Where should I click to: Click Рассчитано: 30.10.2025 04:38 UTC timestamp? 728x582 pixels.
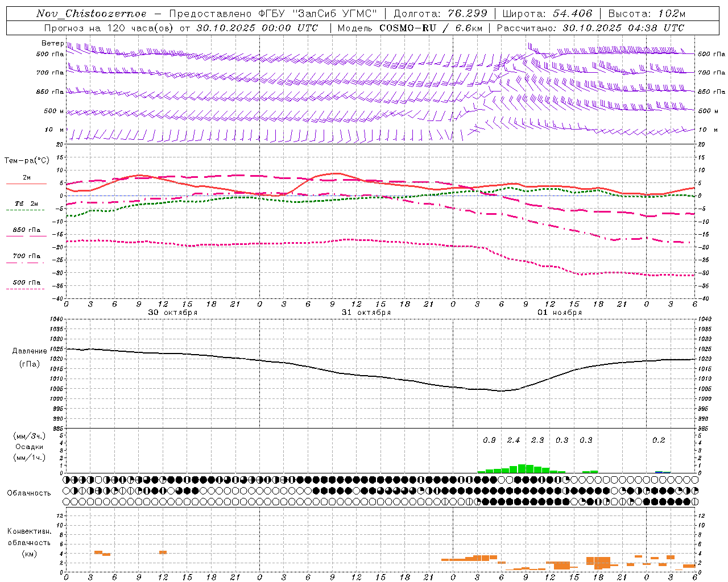590,28
